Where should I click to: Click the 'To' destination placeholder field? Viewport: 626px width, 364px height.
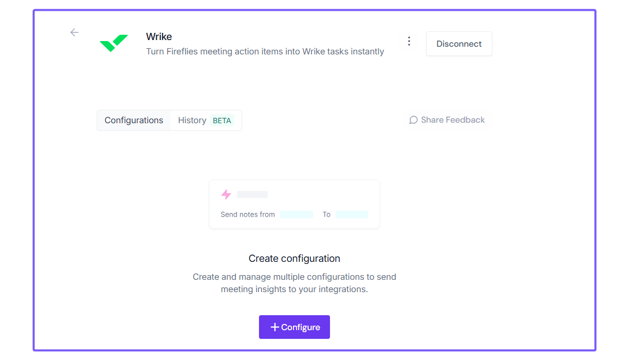tap(352, 215)
